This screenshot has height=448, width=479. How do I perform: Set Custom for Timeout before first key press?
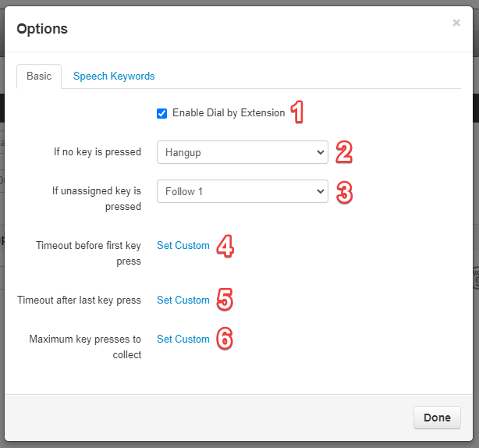pyautogui.click(x=183, y=245)
